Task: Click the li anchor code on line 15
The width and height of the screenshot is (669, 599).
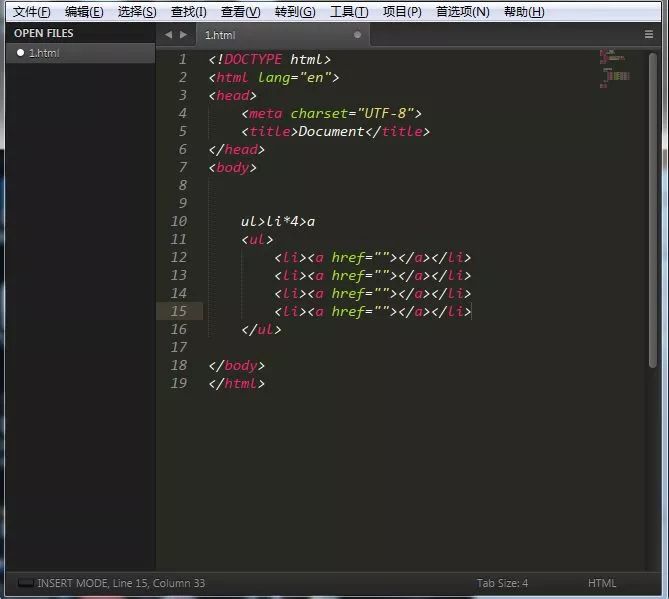Action: [x=372, y=311]
